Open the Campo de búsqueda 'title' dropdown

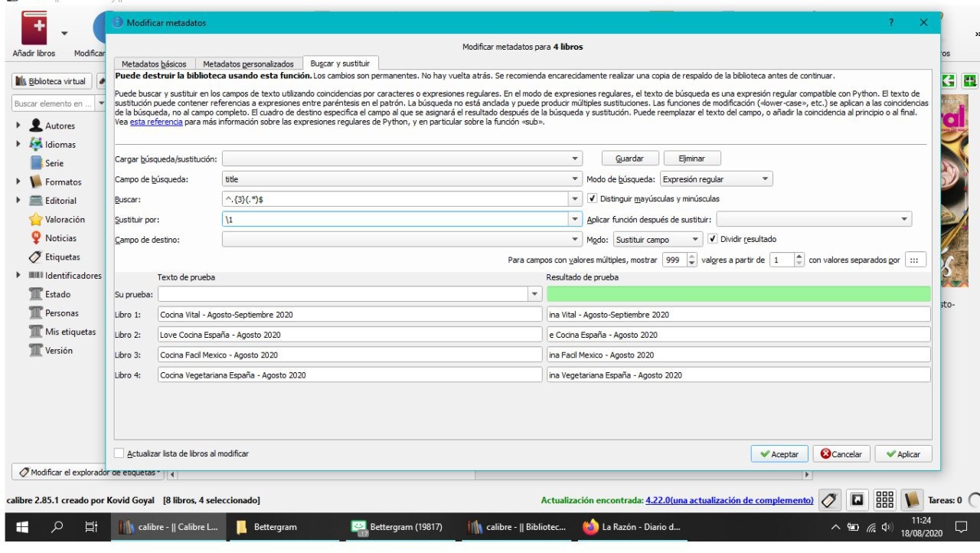click(403, 179)
